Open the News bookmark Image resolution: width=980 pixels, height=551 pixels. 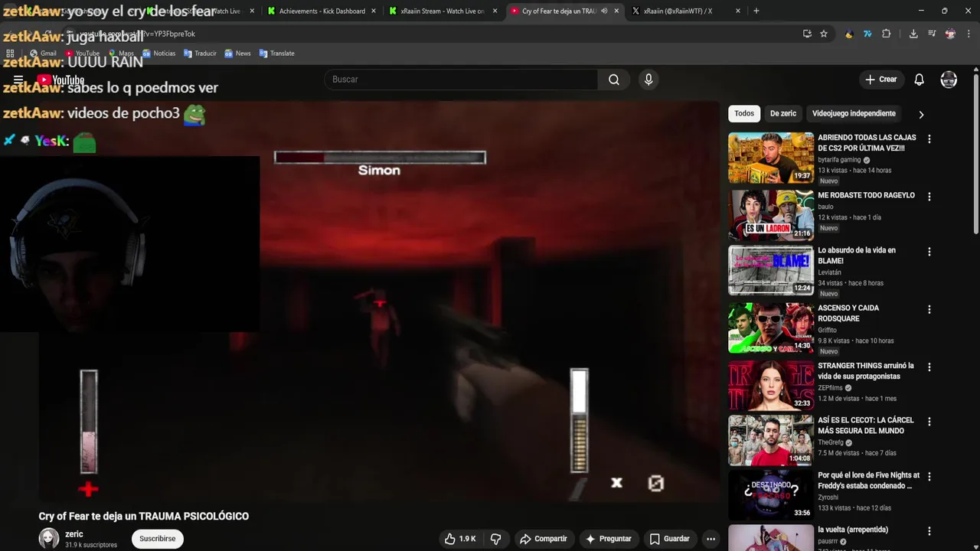click(237, 54)
